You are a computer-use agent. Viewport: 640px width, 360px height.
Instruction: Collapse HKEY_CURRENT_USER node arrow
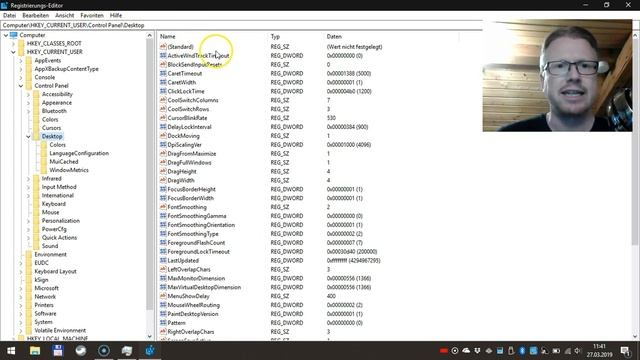pos(13,52)
